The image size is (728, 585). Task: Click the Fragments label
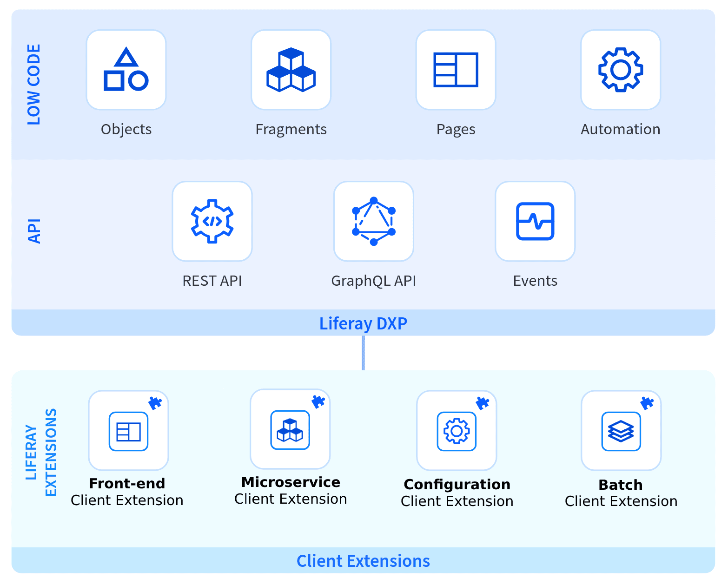pyautogui.click(x=291, y=129)
